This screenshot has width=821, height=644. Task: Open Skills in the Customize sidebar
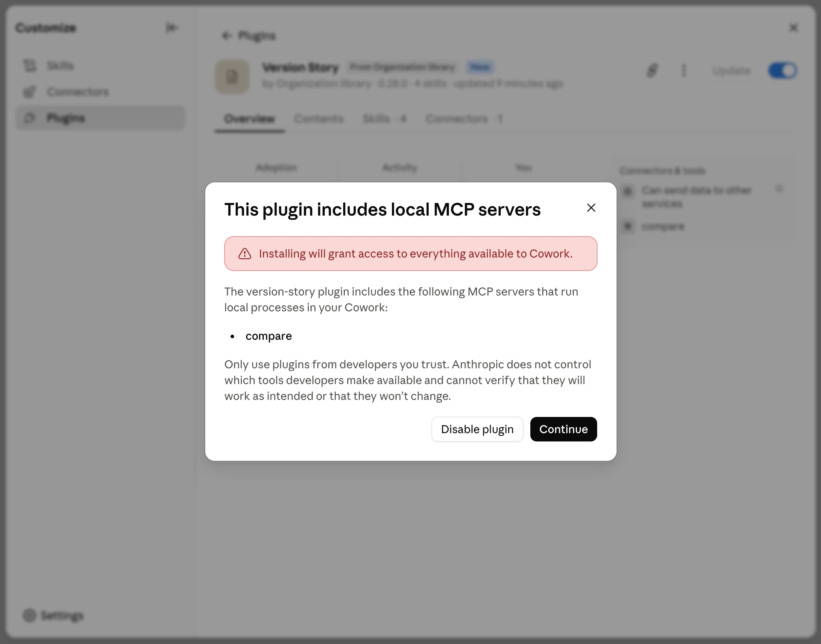100,66
